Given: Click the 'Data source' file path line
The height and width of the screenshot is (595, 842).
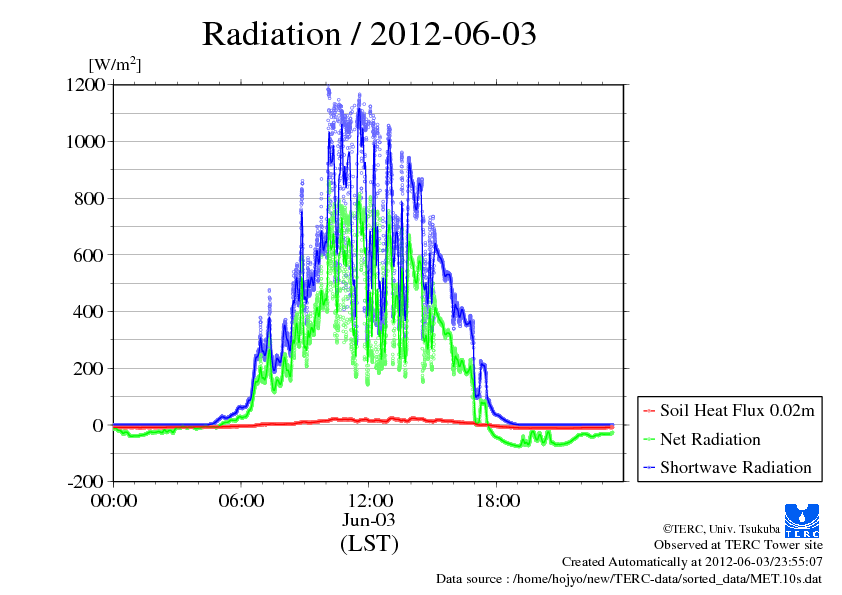Looking at the screenshot, I should [629, 579].
